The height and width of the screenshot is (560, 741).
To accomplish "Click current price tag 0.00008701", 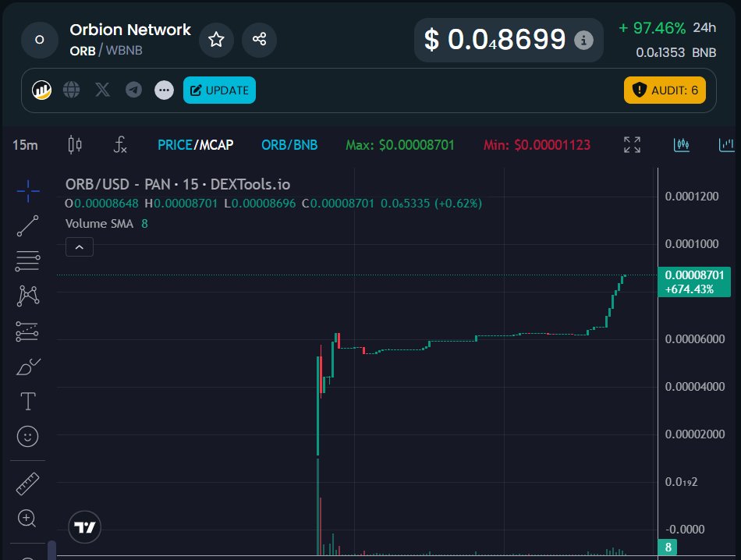I will 694,282.
